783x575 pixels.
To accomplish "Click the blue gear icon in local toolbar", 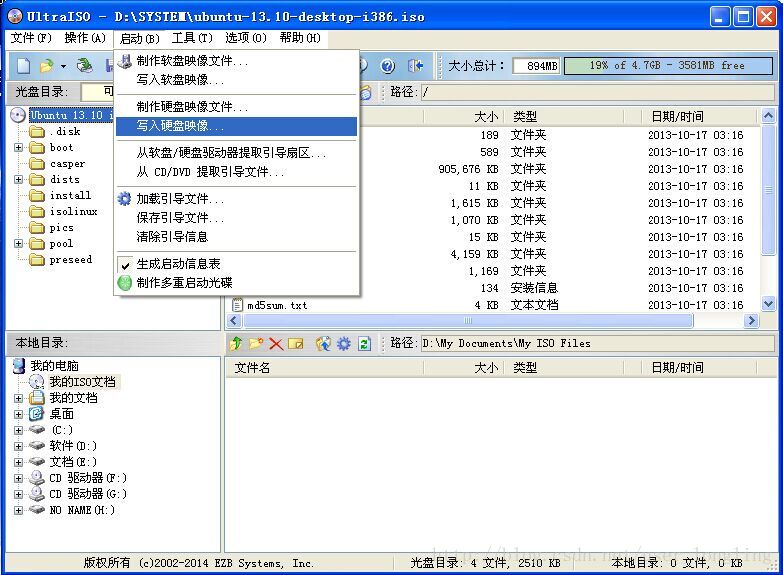I will 344,344.
